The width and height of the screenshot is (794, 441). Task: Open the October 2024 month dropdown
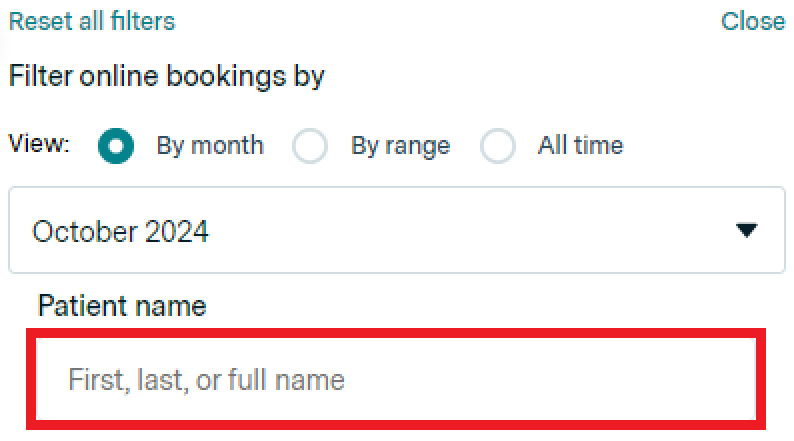[397, 231]
